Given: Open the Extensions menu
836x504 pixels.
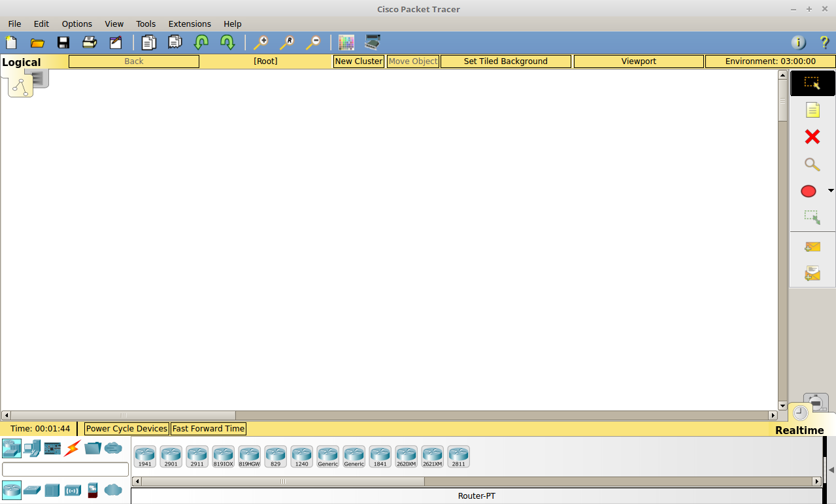Looking at the screenshot, I should tap(190, 24).
